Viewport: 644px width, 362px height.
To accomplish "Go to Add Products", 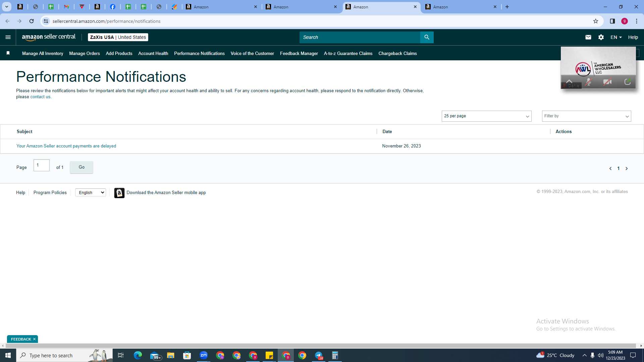I will point(119,53).
